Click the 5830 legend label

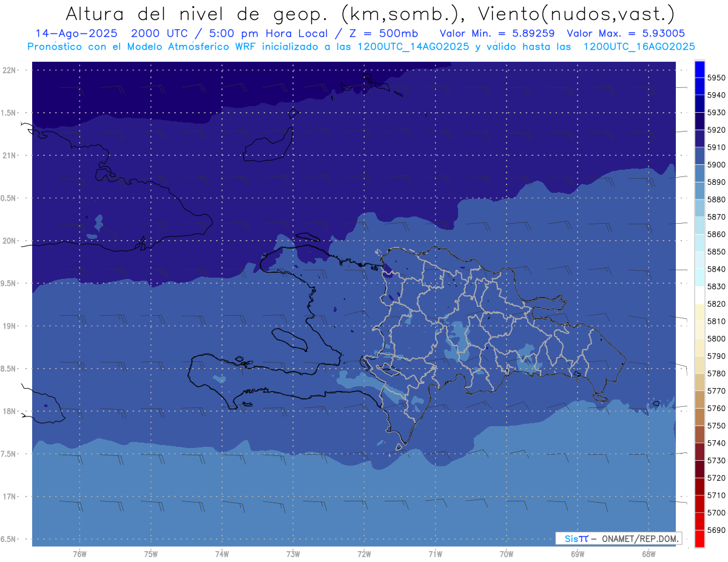click(716, 286)
